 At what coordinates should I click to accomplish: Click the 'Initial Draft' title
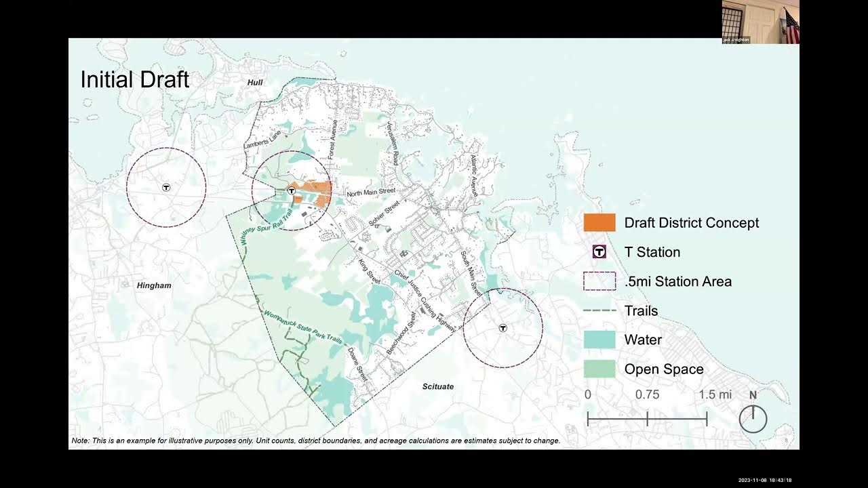tap(134, 79)
